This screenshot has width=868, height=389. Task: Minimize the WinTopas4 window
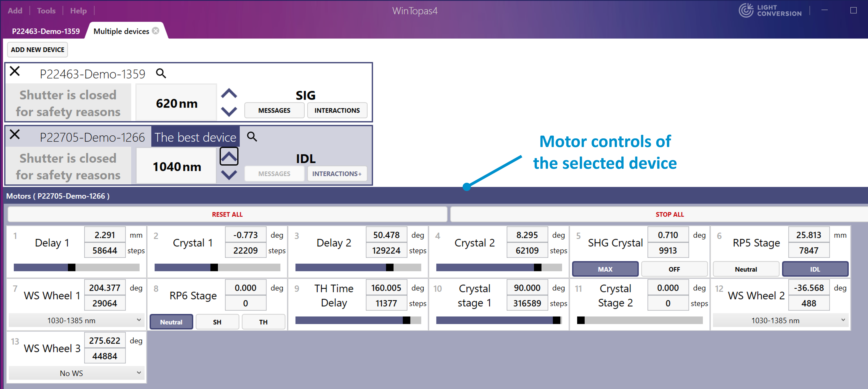click(x=825, y=10)
